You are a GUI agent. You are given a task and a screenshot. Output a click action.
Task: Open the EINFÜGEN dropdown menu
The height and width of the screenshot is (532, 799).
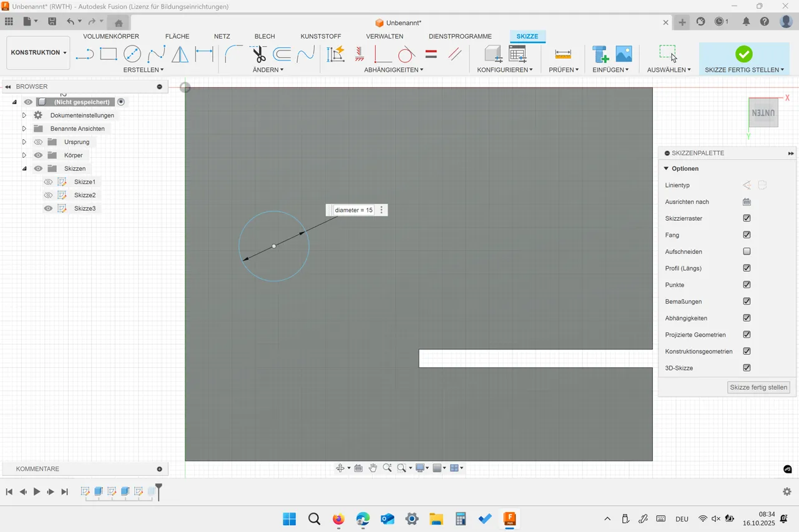(x=610, y=70)
